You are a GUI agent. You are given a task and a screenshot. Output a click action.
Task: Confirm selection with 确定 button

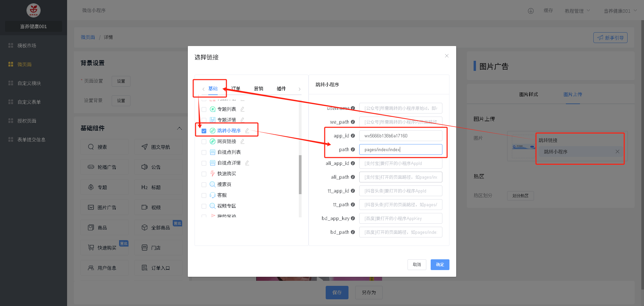(x=440, y=265)
